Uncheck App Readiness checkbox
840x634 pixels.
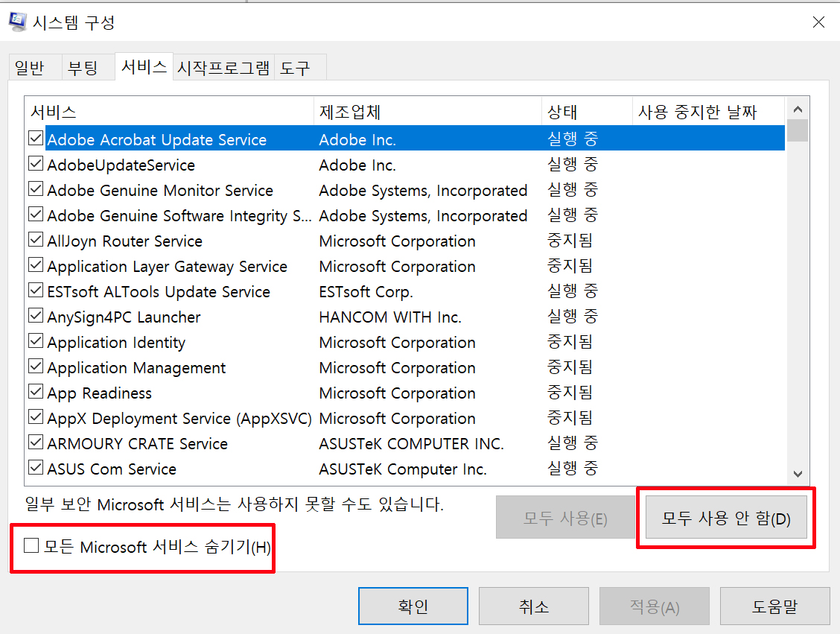coord(35,392)
